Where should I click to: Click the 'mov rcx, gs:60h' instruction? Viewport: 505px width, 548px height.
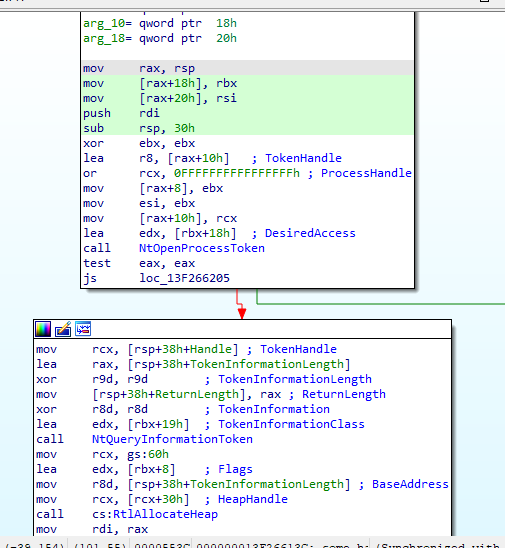pos(102,454)
